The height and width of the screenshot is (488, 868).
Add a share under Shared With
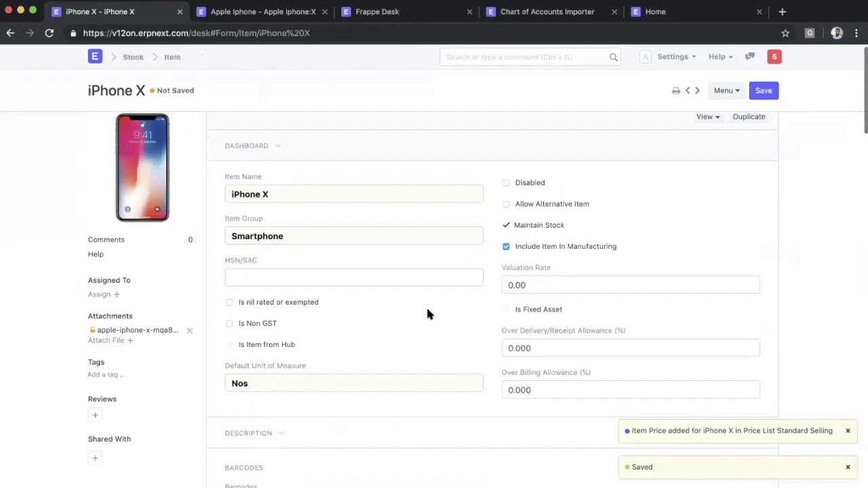[x=95, y=458]
